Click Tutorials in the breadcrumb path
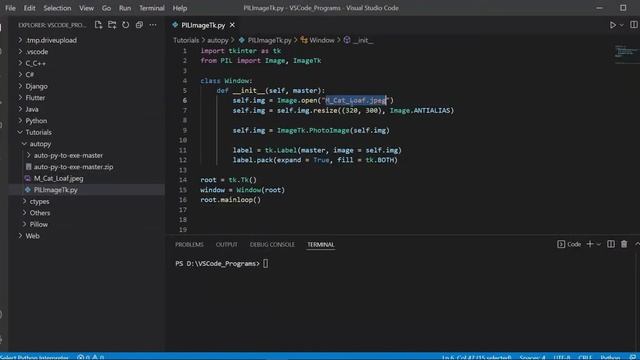This screenshot has height=360, width=640. coord(186,40)
